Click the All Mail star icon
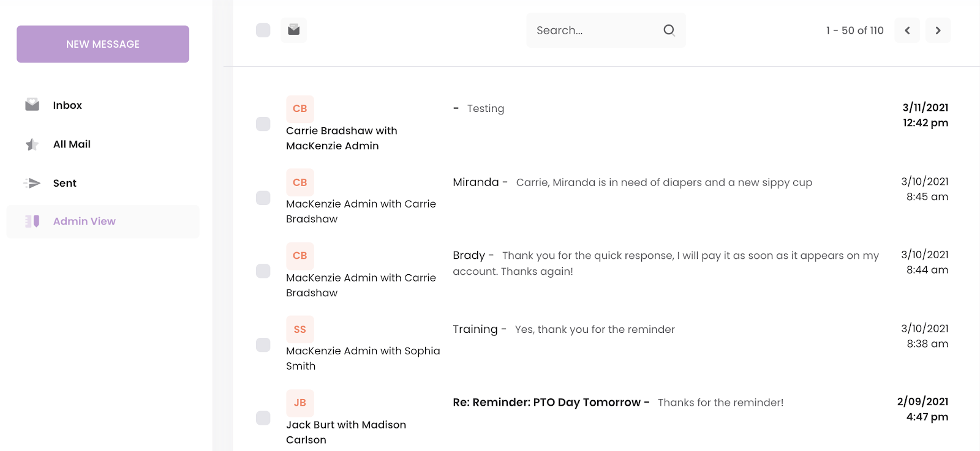The width and height of the screenshot is (980, 451). click(32, 144)
